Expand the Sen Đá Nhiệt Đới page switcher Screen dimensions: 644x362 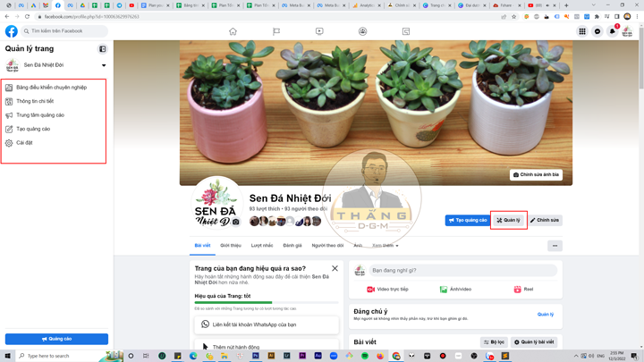(x=104, y=65)
